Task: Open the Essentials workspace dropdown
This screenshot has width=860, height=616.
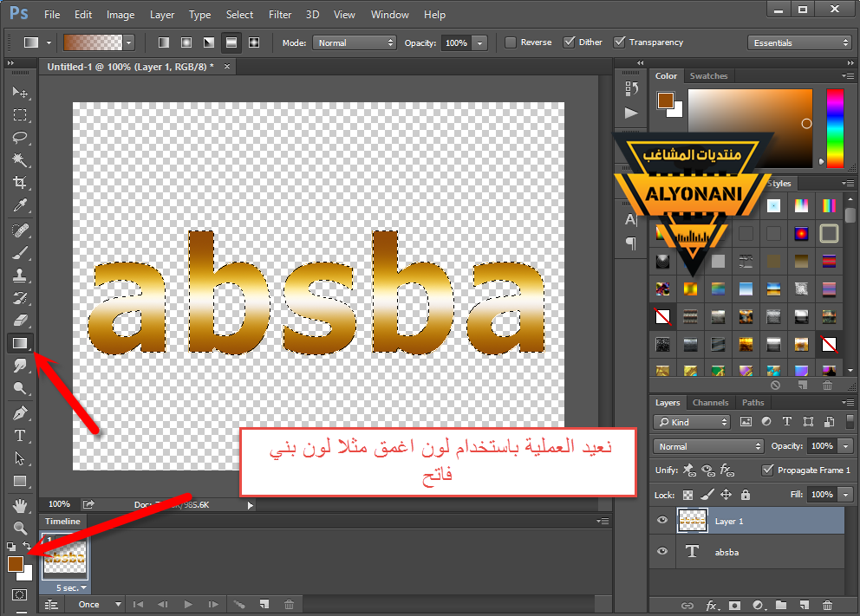Action: pos(799,42)
